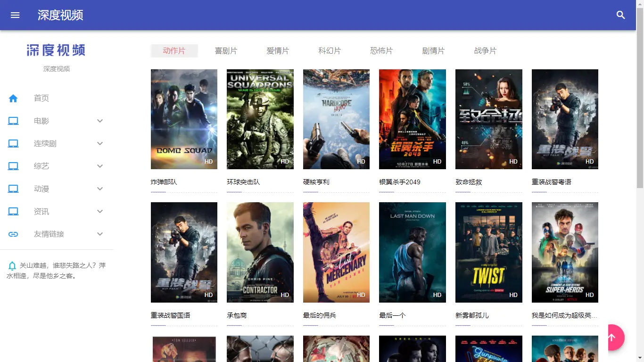Click the 关山难越 notice text
Image resolution: width=644 pixels, height=362 pixels.
coord(56,271)
